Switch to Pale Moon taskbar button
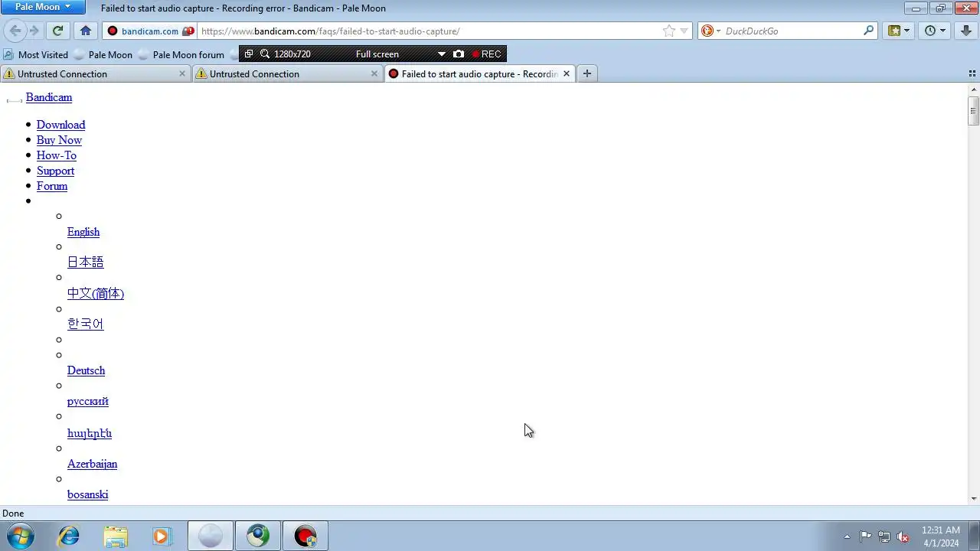The image size is (980, 551). coord(210,536)
